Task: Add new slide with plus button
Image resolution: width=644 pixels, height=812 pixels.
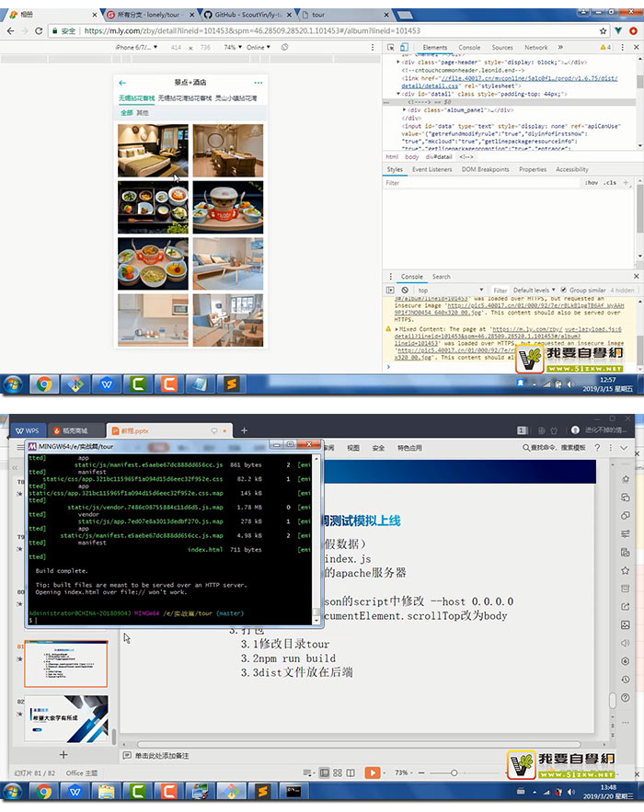Action: pos(63,754)
